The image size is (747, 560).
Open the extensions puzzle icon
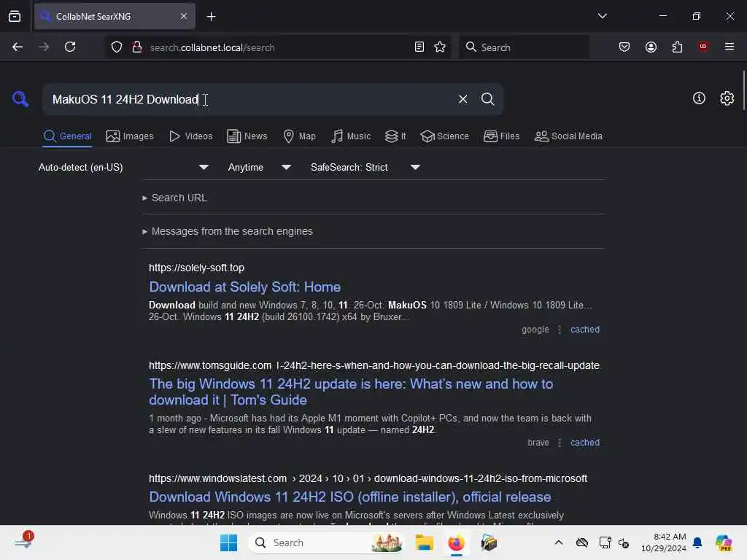tap(677, 47)
